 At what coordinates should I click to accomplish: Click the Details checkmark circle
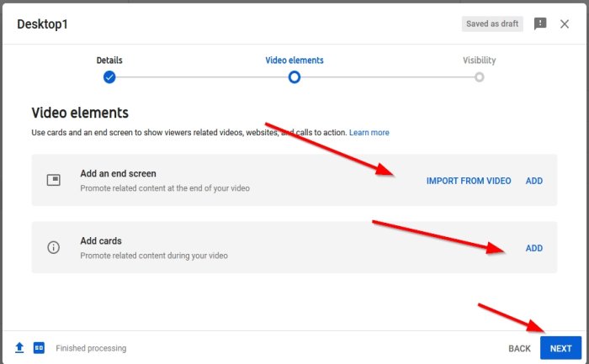click(x=109, y=77)
